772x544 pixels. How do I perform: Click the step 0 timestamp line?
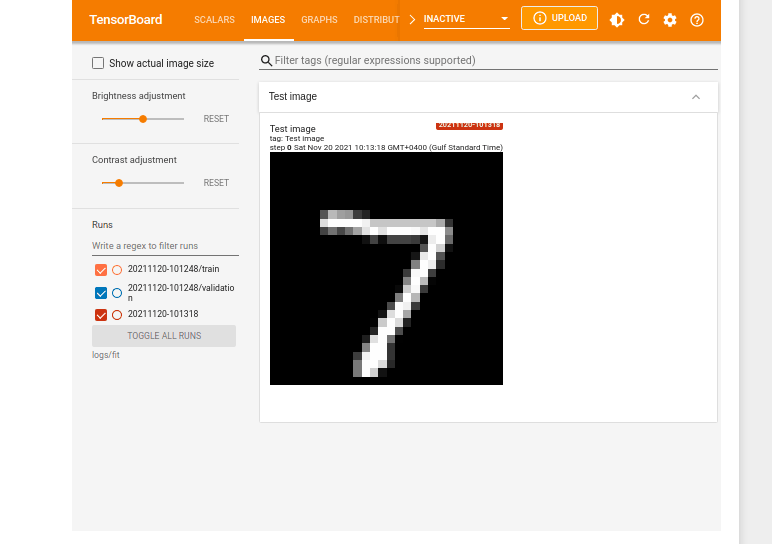coord(386,147)
